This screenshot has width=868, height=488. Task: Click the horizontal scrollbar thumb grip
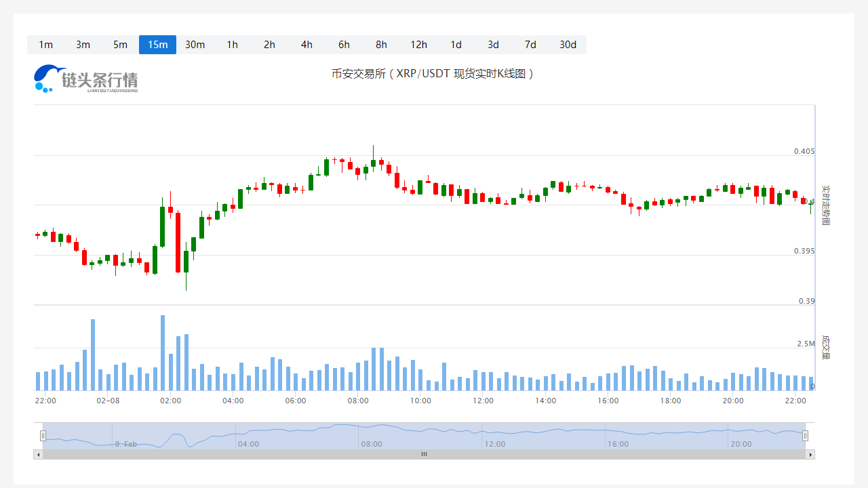tap(424, 454)
